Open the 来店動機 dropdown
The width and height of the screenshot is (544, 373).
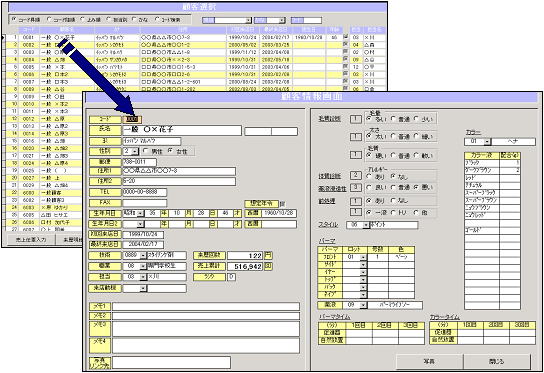[x=143, y=288]
